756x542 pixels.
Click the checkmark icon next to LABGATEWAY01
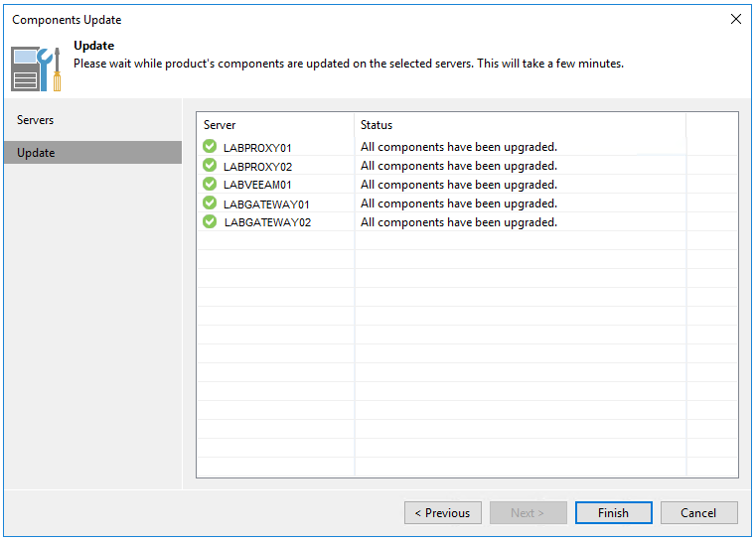coord(210,203)
